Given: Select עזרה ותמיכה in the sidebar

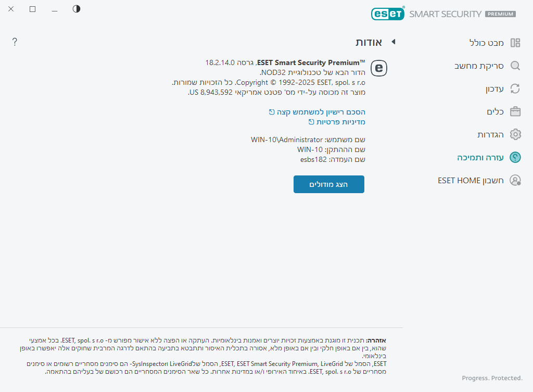Looking at the screenshot, I should point(480,157).
